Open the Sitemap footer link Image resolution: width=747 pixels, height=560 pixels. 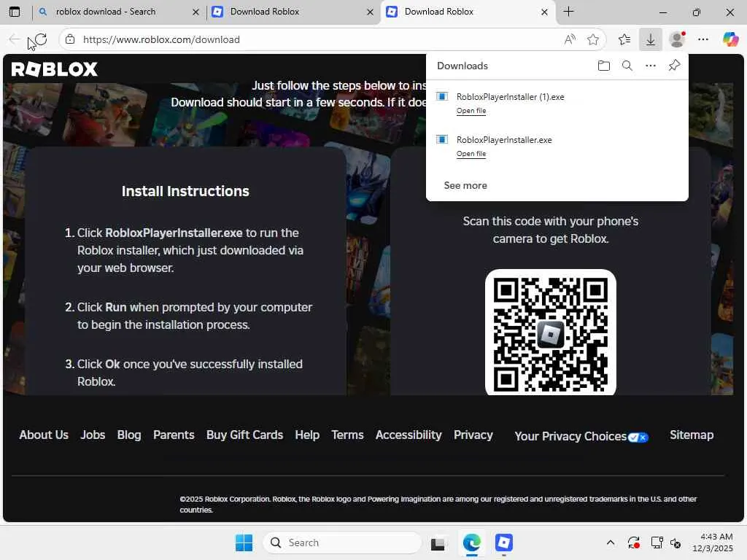pos(692,435)
